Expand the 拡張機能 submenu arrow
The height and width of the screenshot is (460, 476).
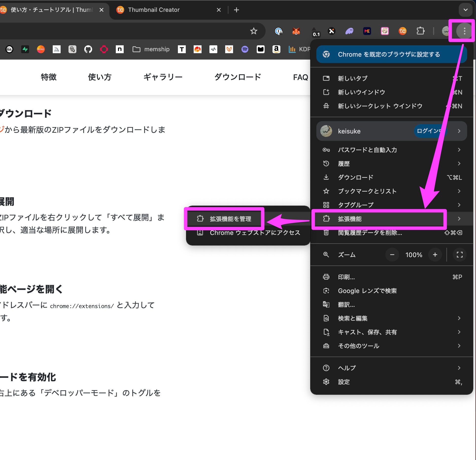pos(459,219)
